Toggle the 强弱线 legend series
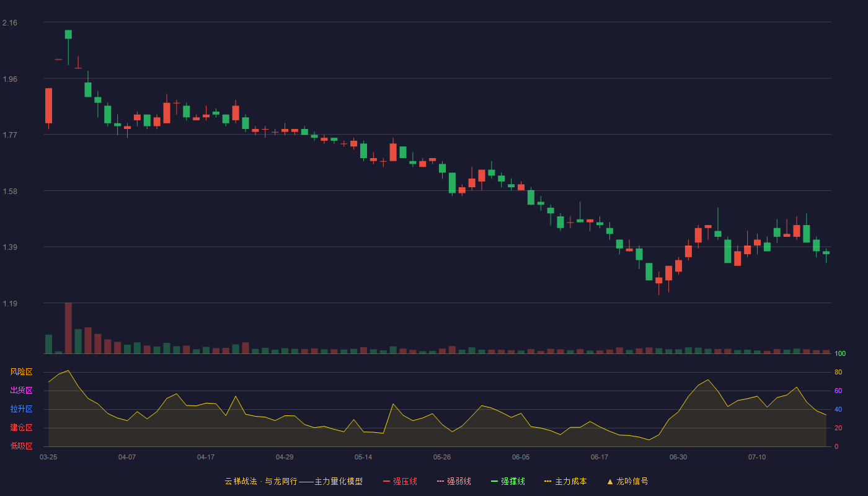The width and height of the screenshot is (868, 496). (x=454, y=481)
